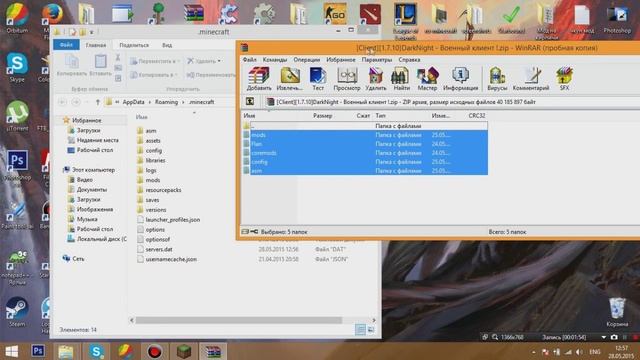Click the WinRAR Добавить (Add) toolbar icon
The width and height of the screenshot is (640, 360).
point(259,79)
